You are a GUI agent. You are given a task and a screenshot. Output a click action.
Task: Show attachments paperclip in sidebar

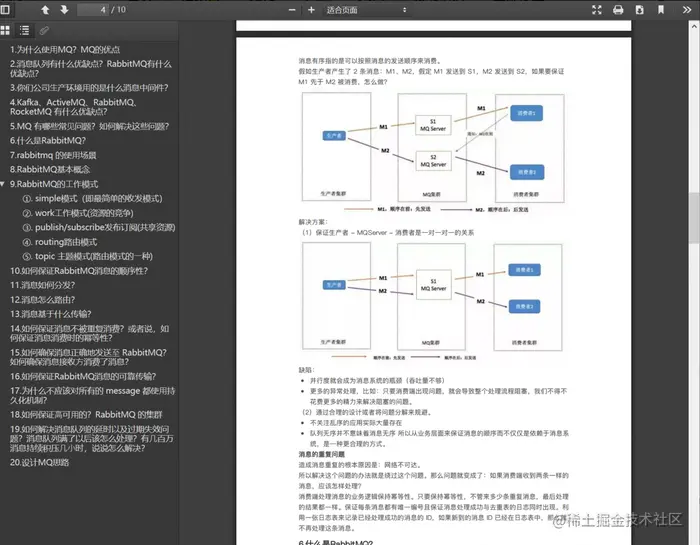coord(44,30)
